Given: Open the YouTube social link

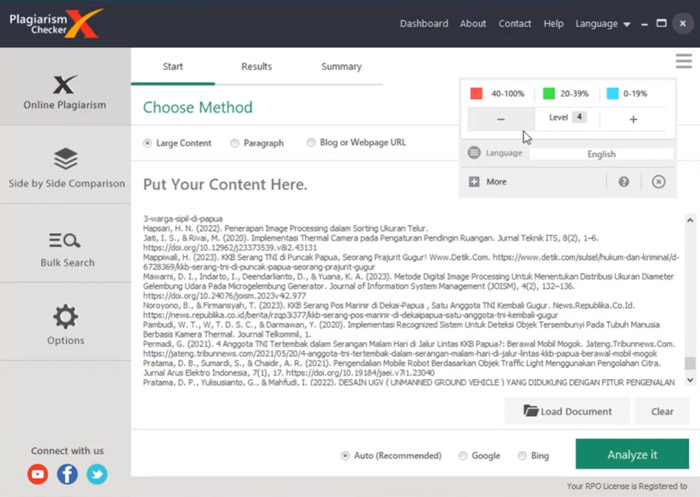Looking at the screenshot, I should (x=38, y=474).
